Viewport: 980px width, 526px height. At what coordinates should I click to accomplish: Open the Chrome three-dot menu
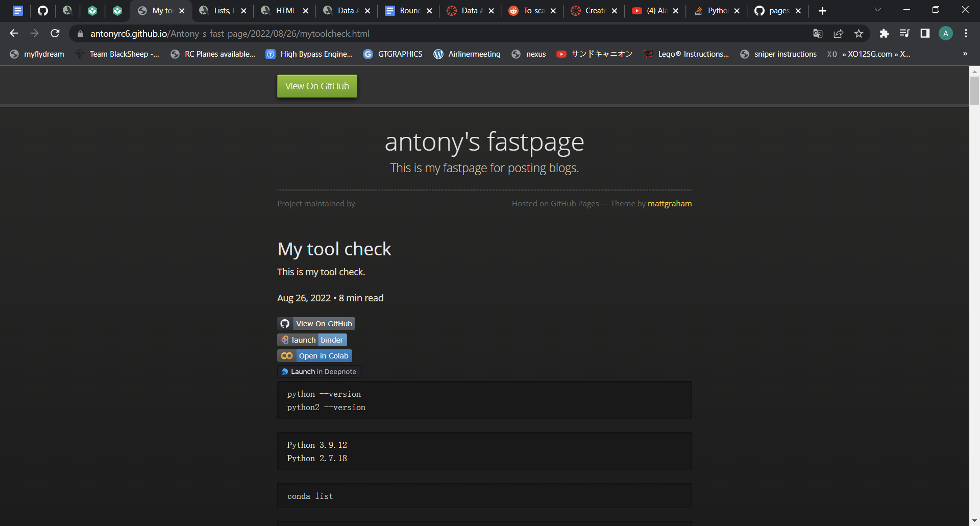pos(966,33)
